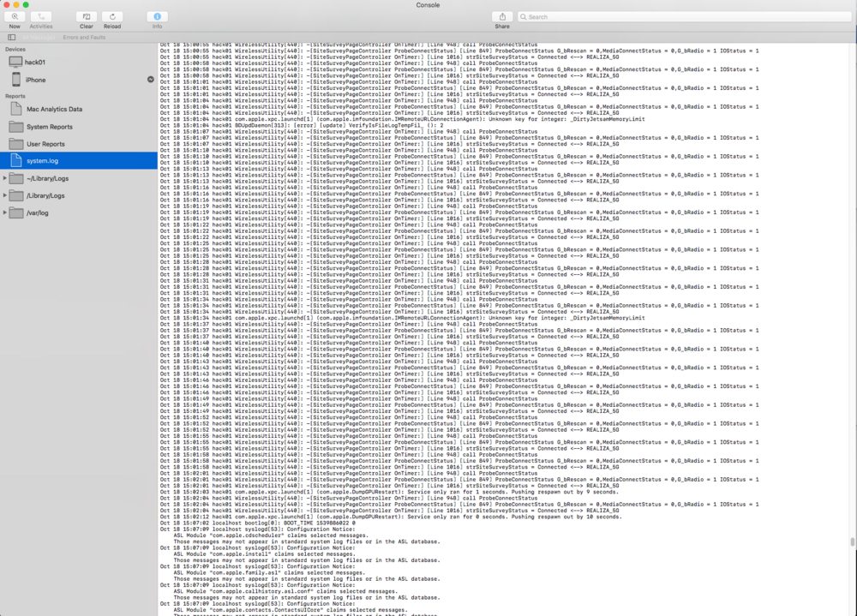857x616 pixels.
Task: Toggle the sidebar visibility button
Action: point(11,37)
